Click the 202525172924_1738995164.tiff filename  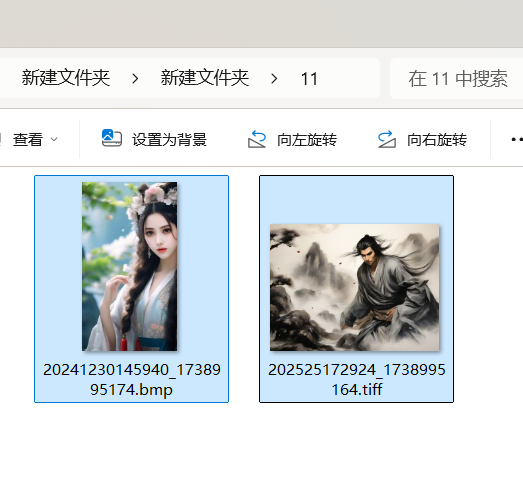(357, 380)
